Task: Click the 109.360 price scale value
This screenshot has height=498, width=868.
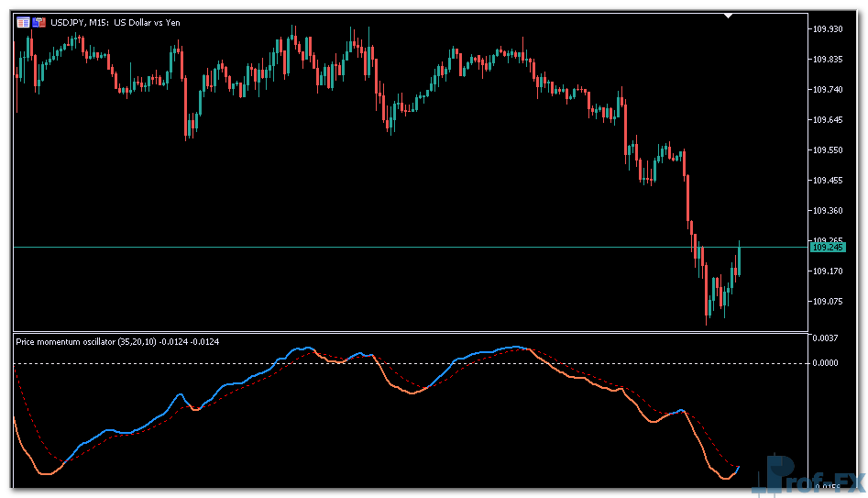Action: (827, 210)
